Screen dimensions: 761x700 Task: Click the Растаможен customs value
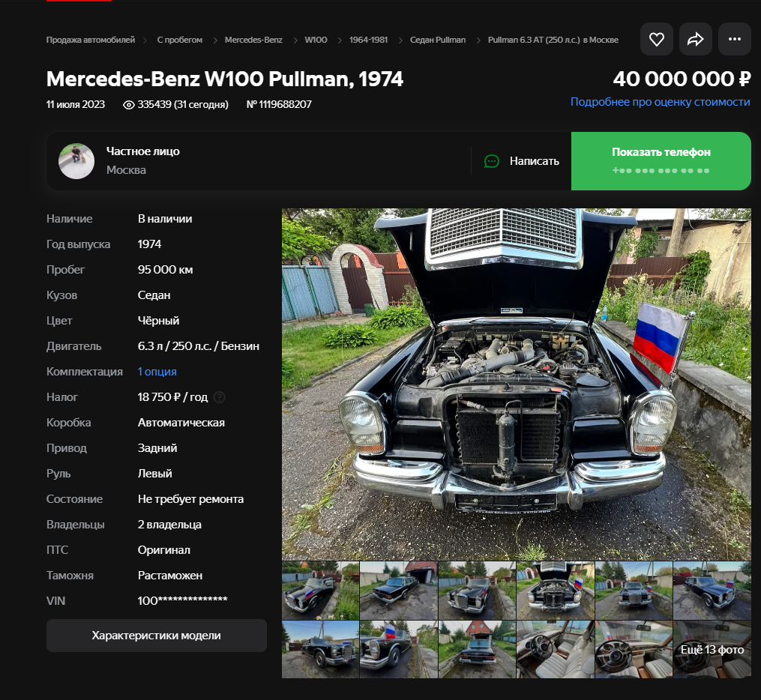click(170, 576)
